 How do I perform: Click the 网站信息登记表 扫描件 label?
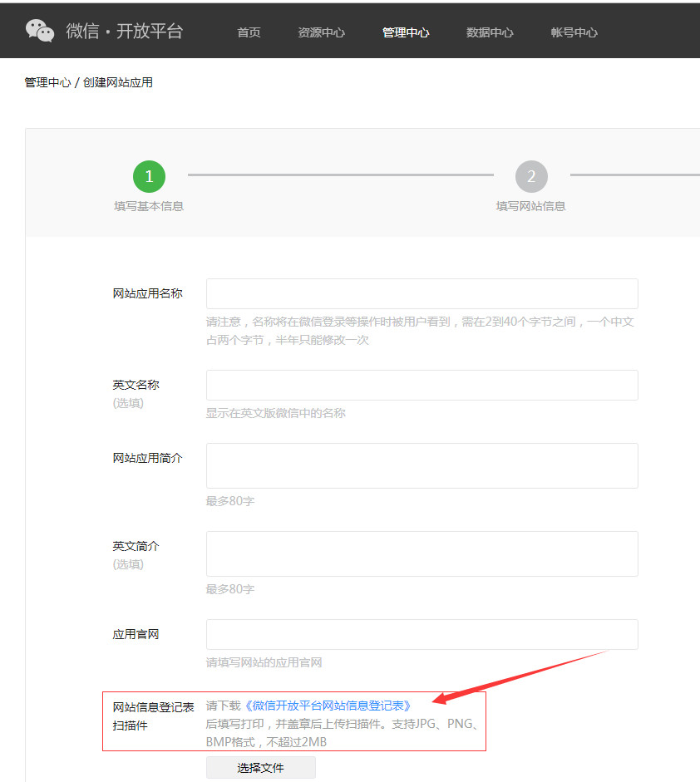[x=153, y=716]
